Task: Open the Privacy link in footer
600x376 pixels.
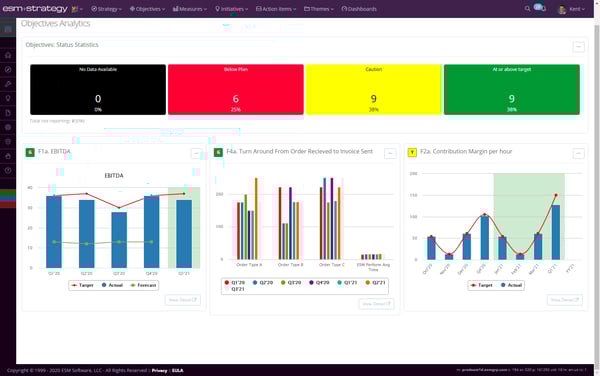Action: [x=159, y=370]
